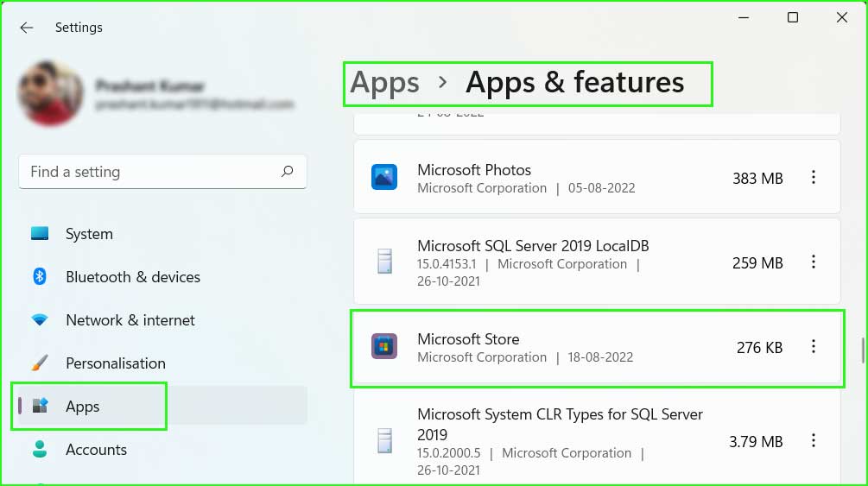Image resolution: width=868 pixels, height=486 pixels.
Task: Select Microsoft Photos name text
Action: coord(474,170)
